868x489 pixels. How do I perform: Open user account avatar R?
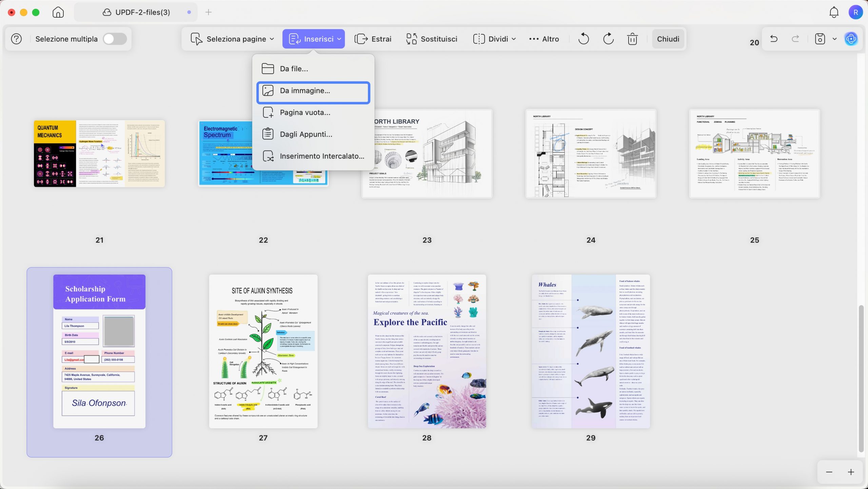855,12
